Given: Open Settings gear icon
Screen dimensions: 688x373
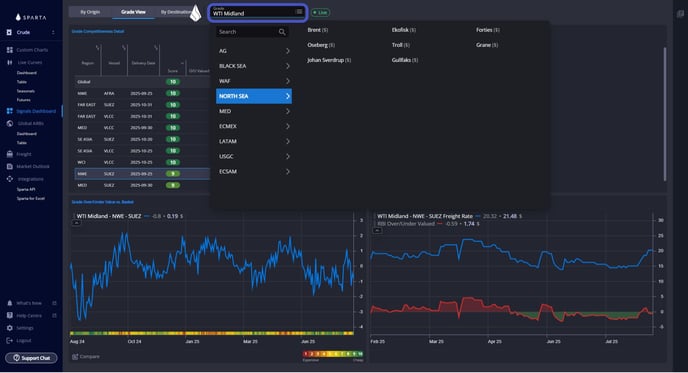Looking at the screenshot, I should tap(10, 328).
